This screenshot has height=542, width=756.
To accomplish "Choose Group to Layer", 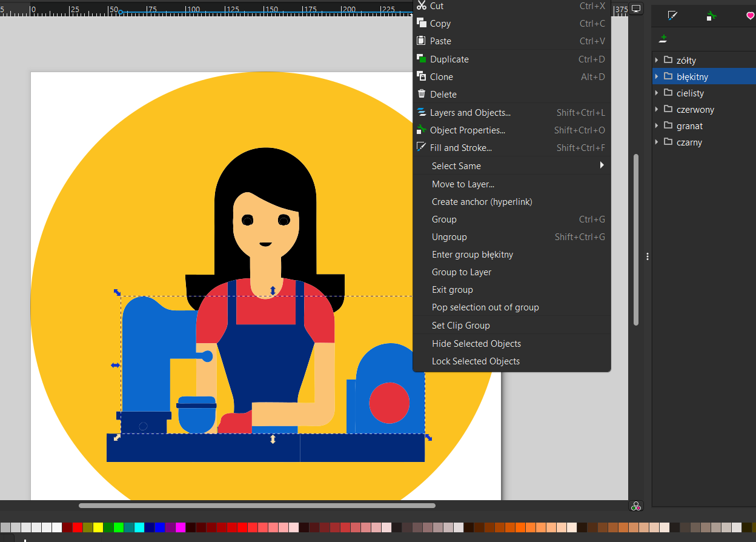I will 512,272.
